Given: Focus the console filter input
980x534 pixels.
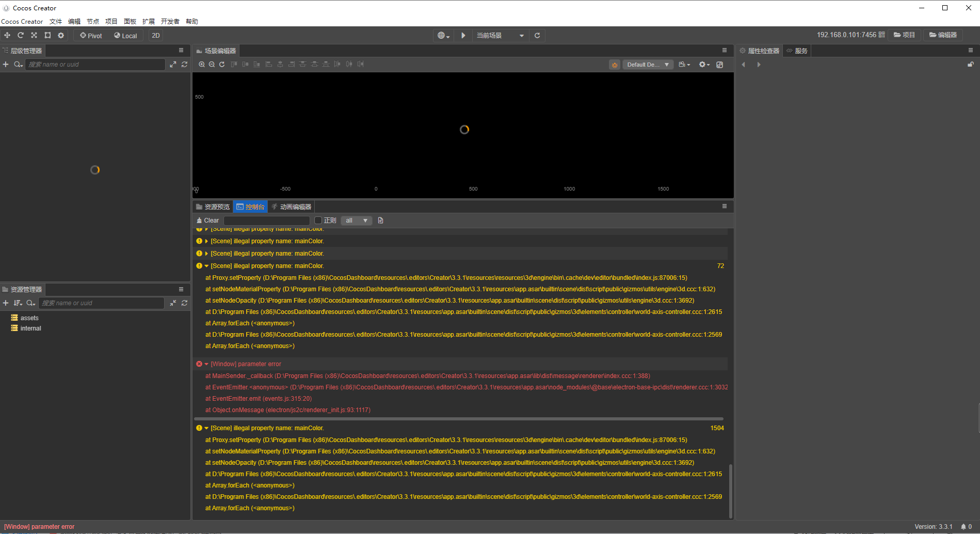Looking at the screenshot, I should pyautogui.click(x=267, y=221).
